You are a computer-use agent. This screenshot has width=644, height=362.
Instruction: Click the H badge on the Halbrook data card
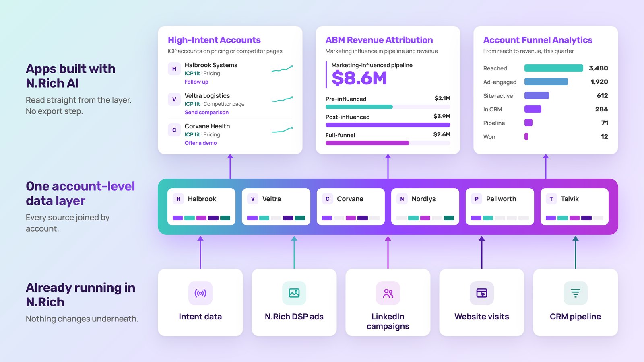pos(178,199)
